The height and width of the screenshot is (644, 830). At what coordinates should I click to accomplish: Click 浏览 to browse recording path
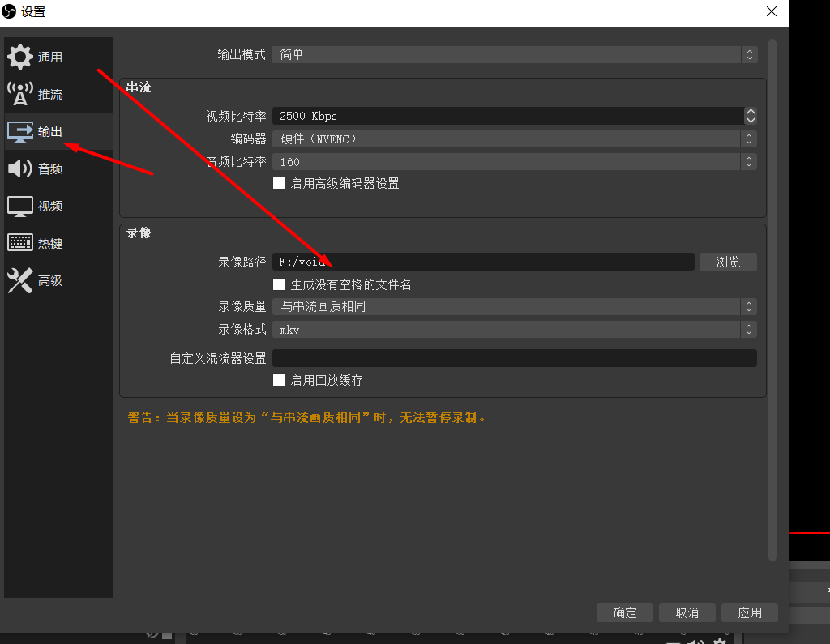point(729,262)
